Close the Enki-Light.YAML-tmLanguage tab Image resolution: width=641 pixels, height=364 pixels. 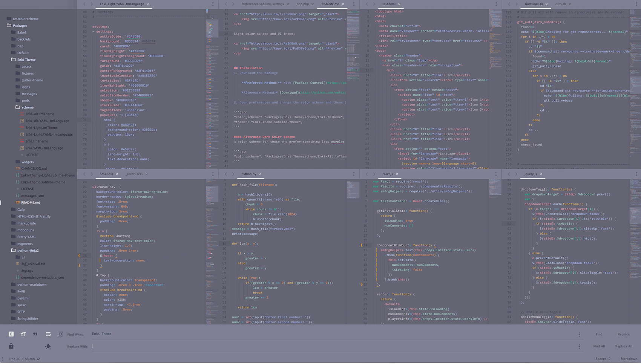tap(147, 4)
